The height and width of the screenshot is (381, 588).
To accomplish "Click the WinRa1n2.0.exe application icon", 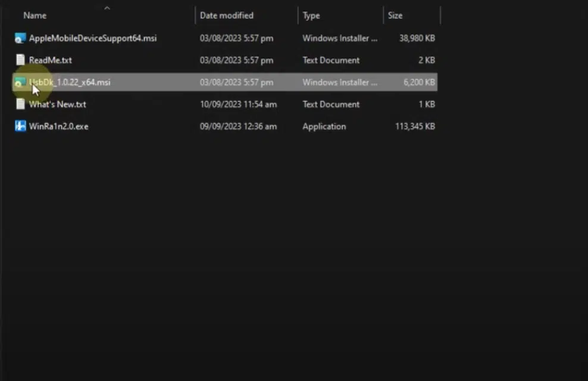I will click(x=20, y=126).
